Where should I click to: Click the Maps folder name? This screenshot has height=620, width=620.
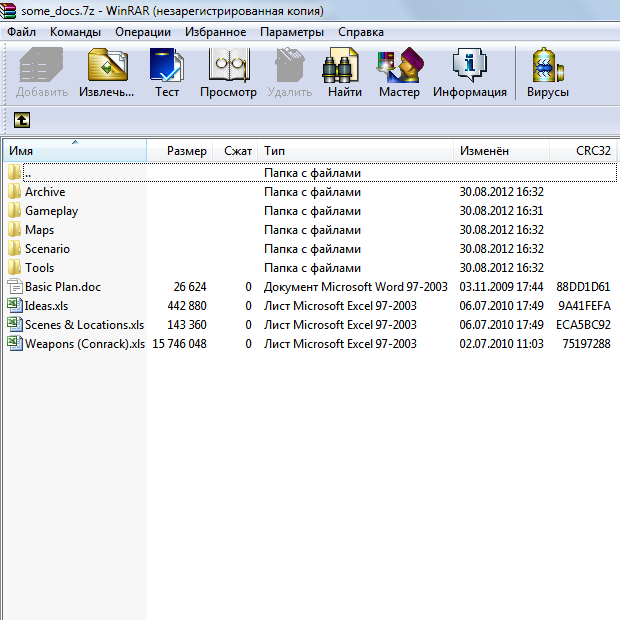pyautogui.click(x=40, y=230)
